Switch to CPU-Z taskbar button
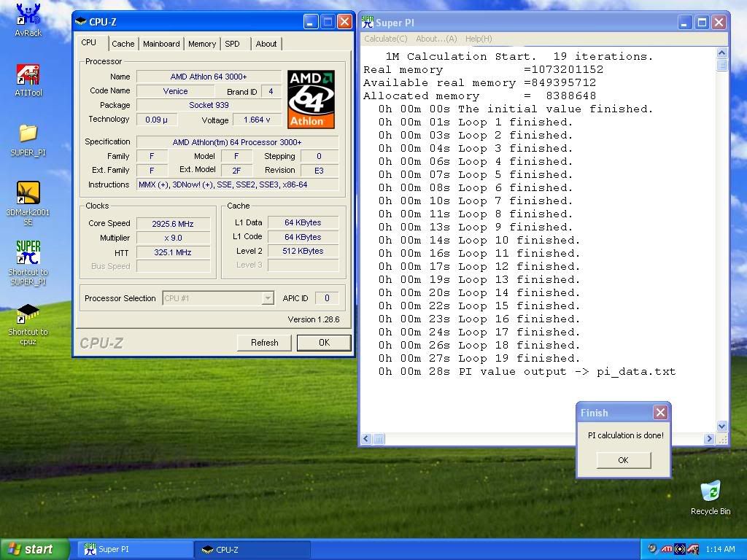747x560 pixels. point(253,549)
